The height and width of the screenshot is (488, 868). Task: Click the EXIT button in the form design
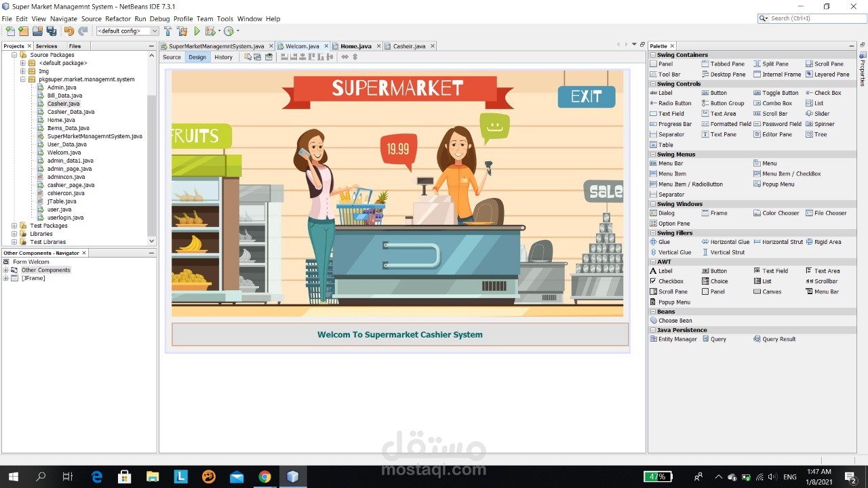click(x=586, y=97)
